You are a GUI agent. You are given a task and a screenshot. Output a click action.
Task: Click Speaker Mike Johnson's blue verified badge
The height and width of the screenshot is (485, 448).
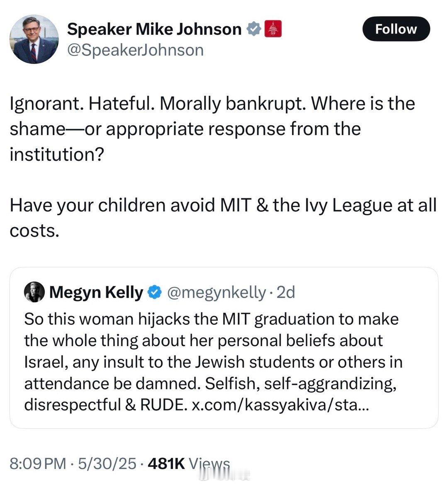[253, 29]
